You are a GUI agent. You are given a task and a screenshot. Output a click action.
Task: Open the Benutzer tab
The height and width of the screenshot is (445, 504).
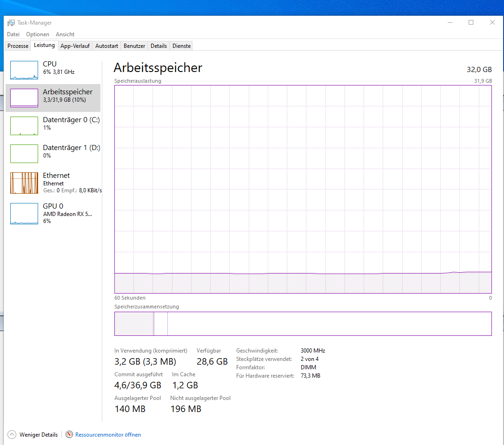tap(134, 46)
